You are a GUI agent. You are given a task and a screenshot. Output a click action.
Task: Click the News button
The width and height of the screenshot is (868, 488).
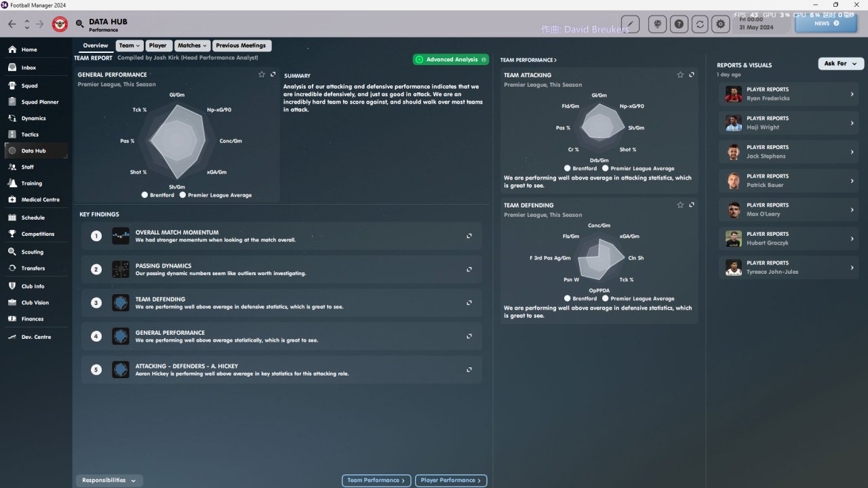[x=826, y=24]
